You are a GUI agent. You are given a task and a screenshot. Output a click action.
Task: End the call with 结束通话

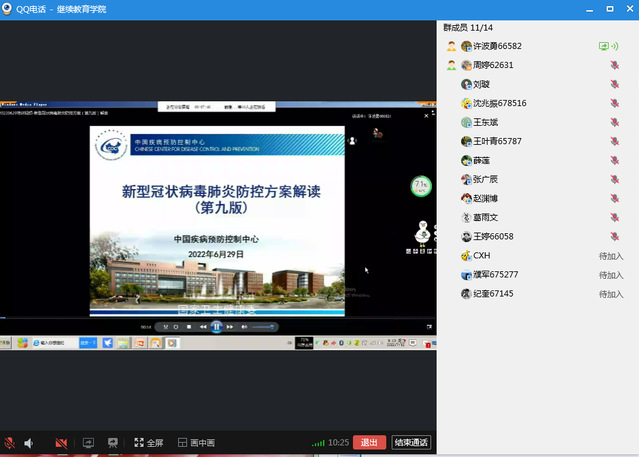[x=411, y=442]
